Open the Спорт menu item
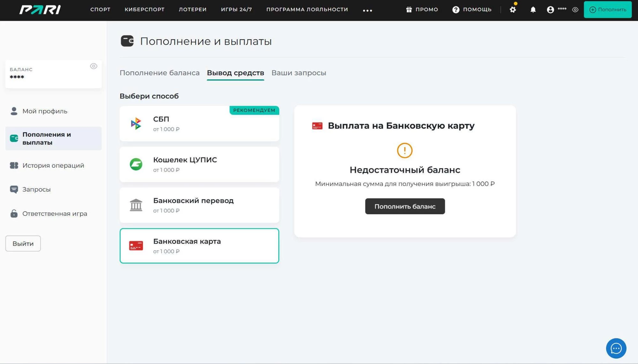Screen dimensions: 638x364 (x=100, y=10)
